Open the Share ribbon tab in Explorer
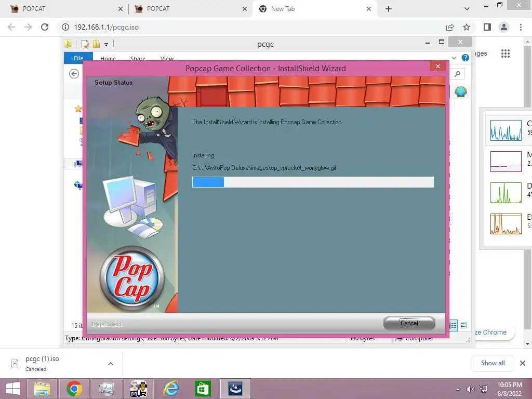Viewport: 532px width, 399px height. click(x=138, y=58)
